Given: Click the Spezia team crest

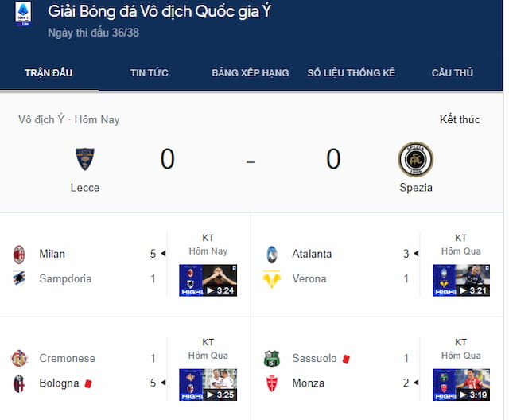Looking at the screenshot, I should coord(415,159).
